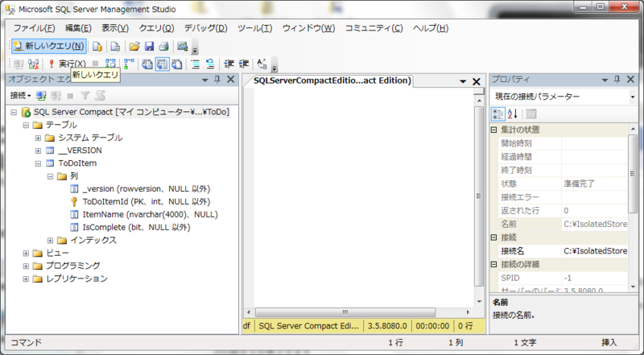The image size is (644, 355).
Task: Select the _version rowversion column
Action: (147, 189)
